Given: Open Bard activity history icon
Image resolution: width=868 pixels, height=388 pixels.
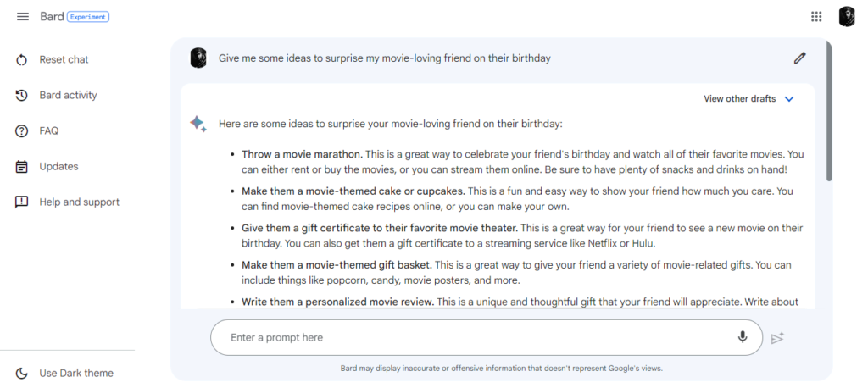Looking at the screenshot, I should click(x=22, y=96).
